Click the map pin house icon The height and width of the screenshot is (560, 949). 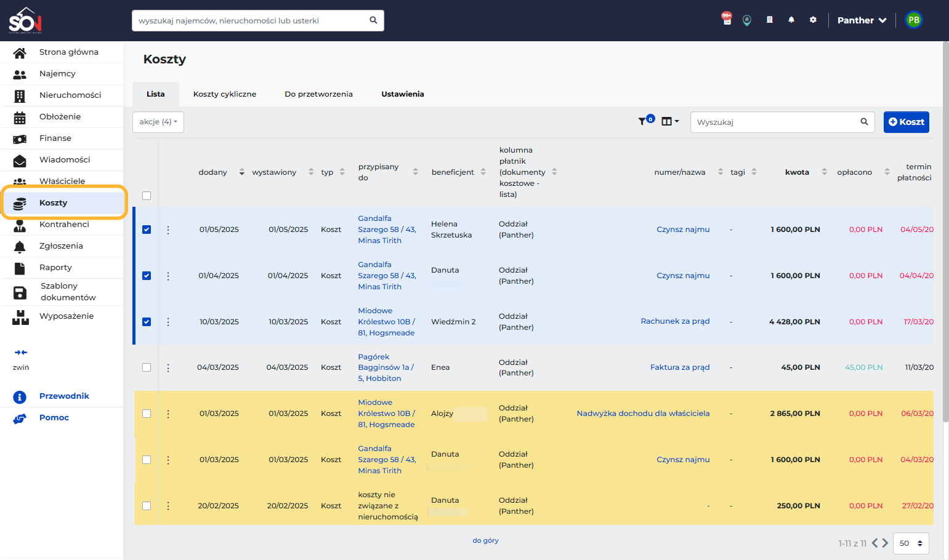click(x=747, y=20)
